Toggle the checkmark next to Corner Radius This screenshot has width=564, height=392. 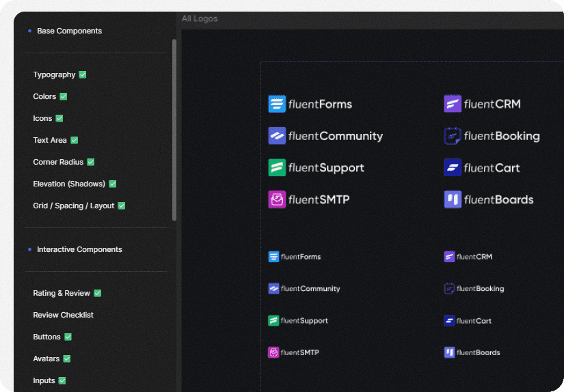click(x=91, y=162)
